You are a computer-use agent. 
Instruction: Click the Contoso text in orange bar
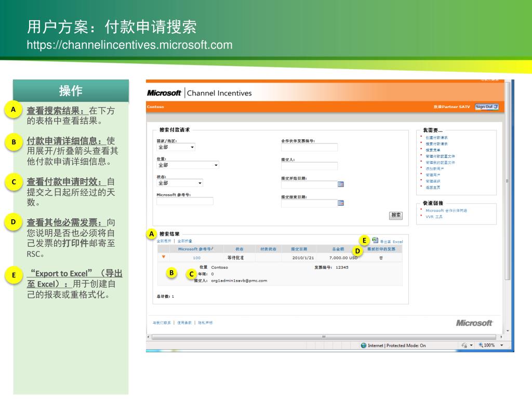tap(155, 107)
